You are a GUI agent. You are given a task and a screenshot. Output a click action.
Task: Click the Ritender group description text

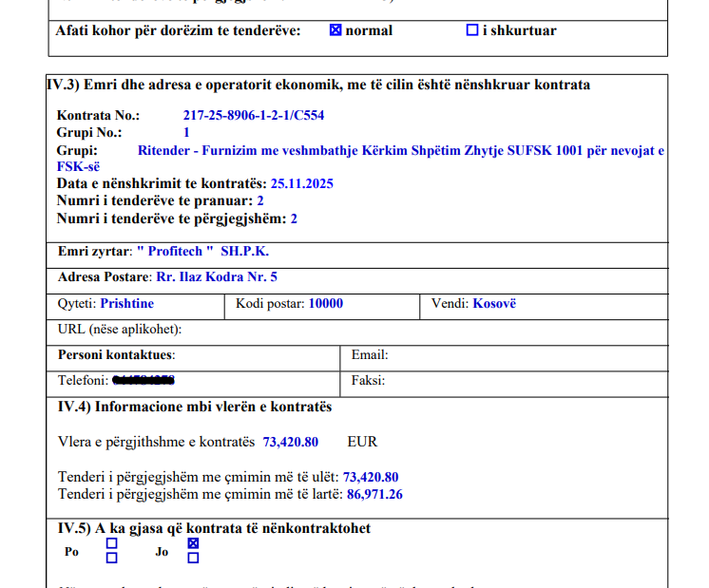click(399, 150)
